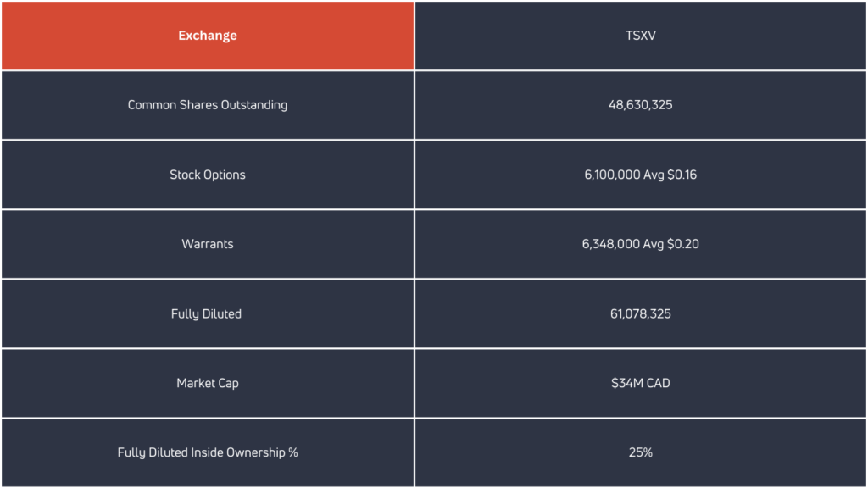Viewport: 868px width, 488px height.
Task: Select the 61,078,325 fully diluted value
Action: pos(641,313)
